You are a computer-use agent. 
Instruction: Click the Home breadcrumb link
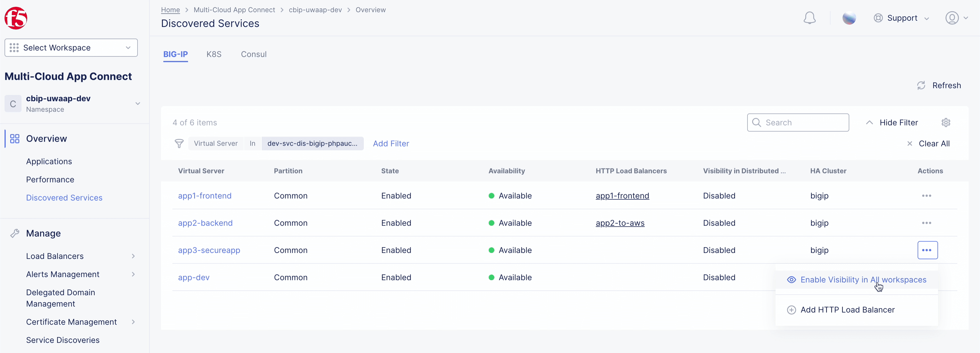click(170, 10)
